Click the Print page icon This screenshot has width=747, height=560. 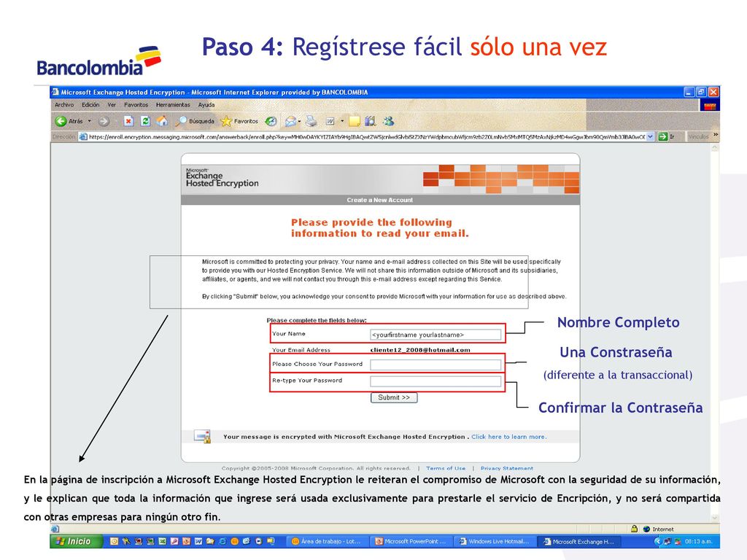click(x=311, y=122)
